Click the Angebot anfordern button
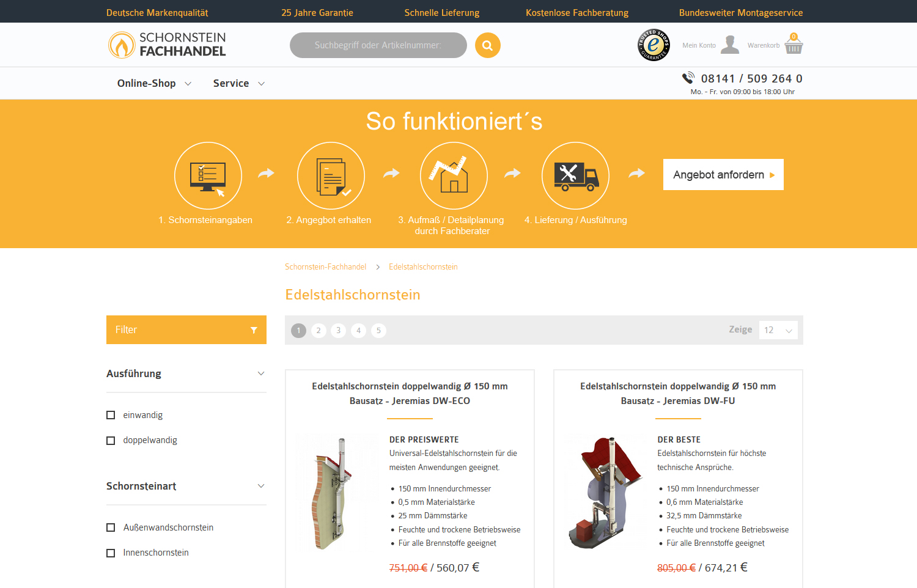The image size is (917, 588). (723, 174)
